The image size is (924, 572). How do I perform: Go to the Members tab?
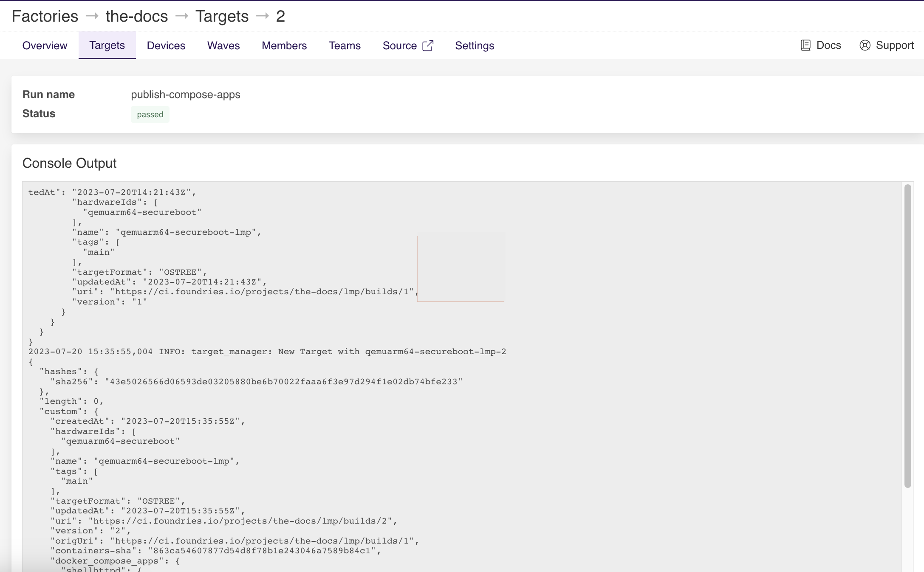(x=284, y=45)
